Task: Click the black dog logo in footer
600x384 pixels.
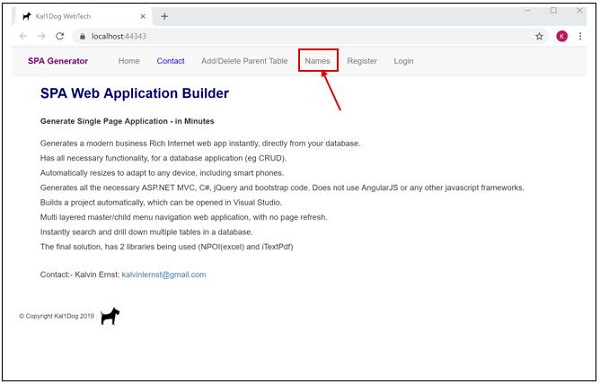Action: (110, 316)
